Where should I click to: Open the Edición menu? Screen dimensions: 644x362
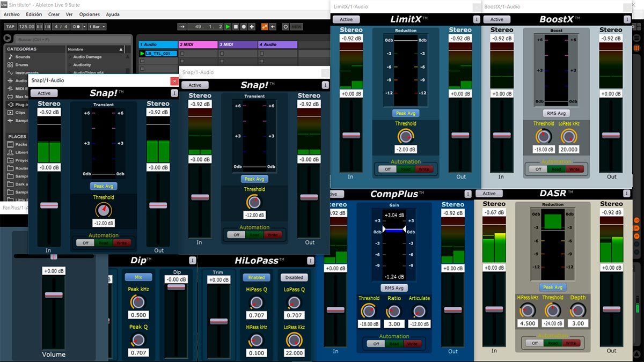tap(34, 14)
